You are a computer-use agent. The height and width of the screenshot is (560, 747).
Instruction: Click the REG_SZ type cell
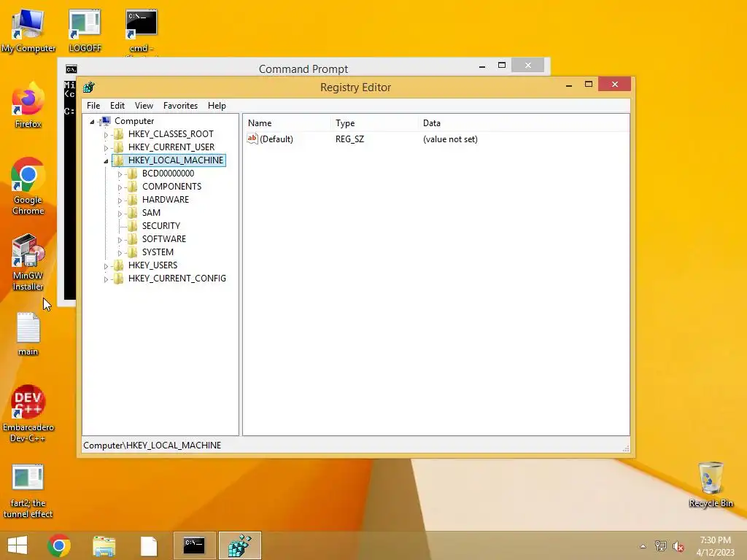click(x=349, y=139)
